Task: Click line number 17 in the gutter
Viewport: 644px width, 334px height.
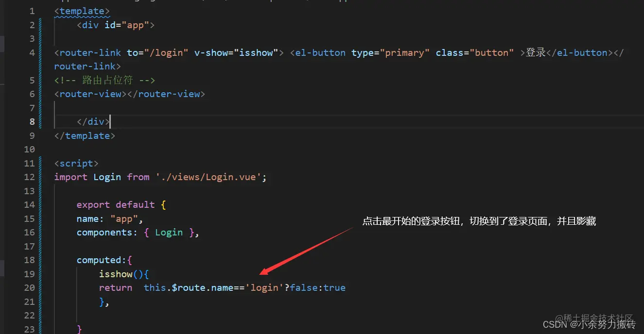Action: (30, 246)
